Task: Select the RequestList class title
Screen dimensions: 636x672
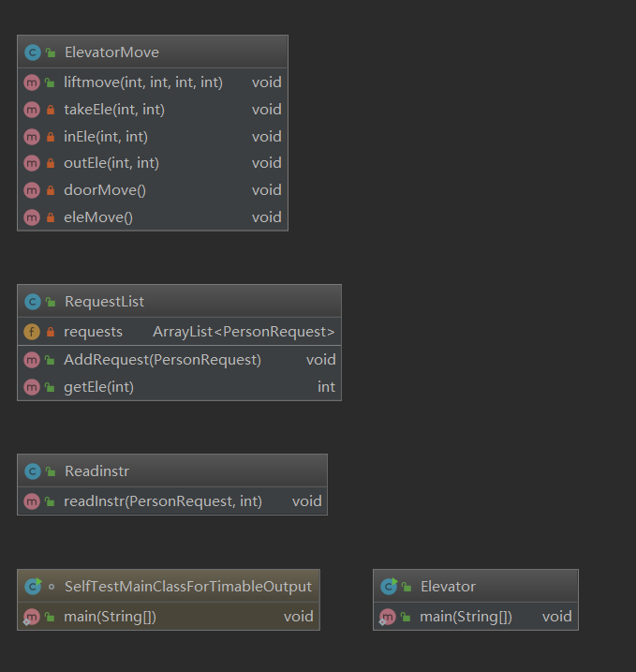Action: point(104,302)
